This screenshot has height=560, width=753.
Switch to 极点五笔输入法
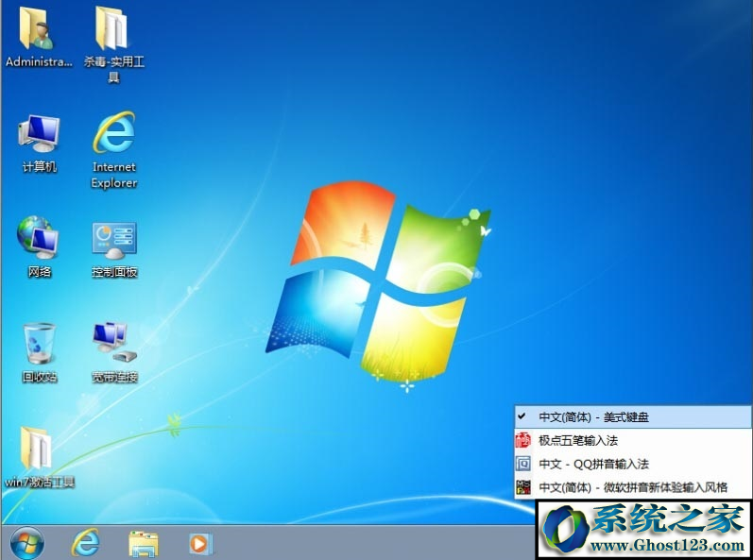[x=633, y=440]
